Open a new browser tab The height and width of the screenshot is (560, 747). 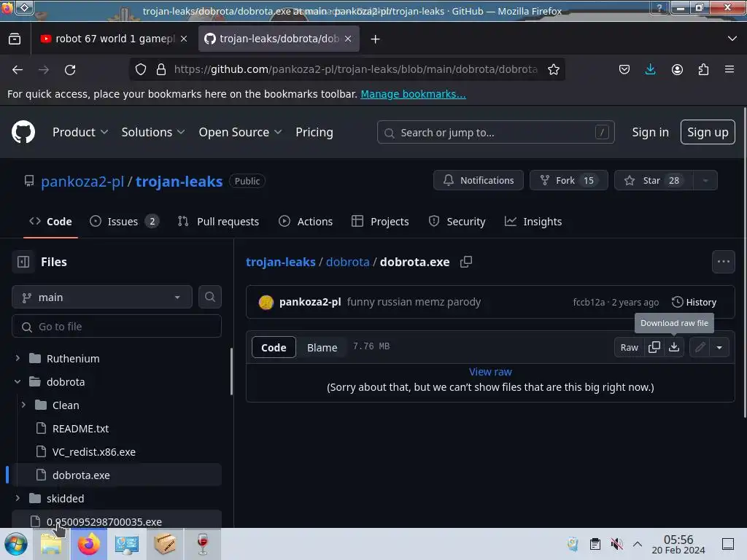coord(376,39)
